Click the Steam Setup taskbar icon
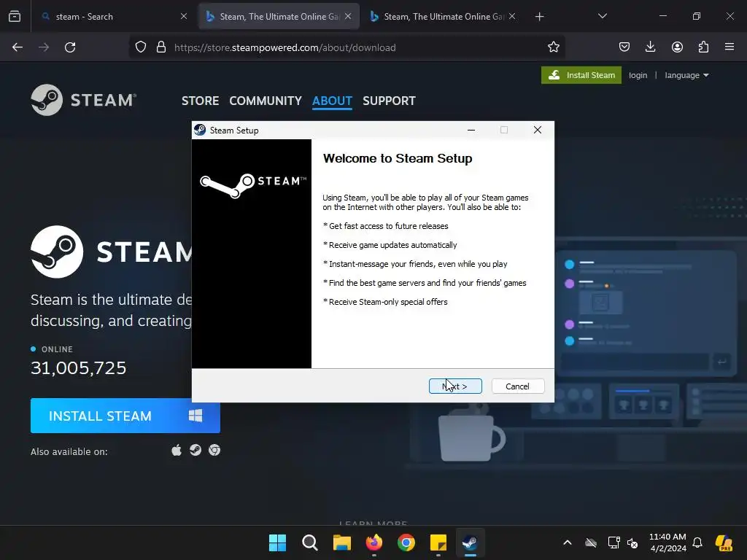The height and width of the screenshot is (560, 747). tap(471, 542)
